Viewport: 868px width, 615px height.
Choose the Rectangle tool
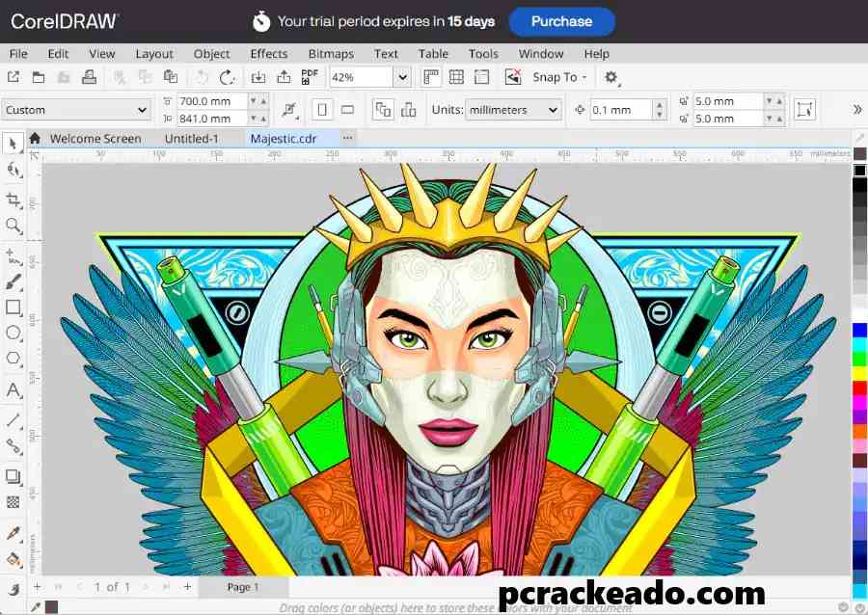(x=14, y=307)
